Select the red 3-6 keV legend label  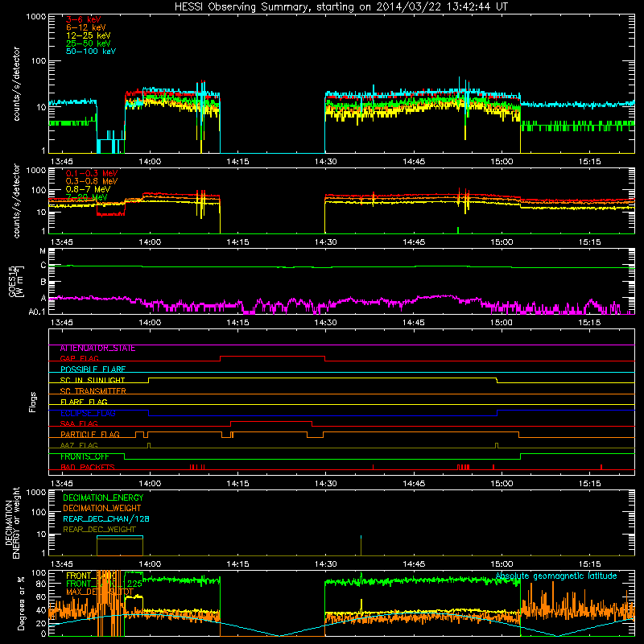83,19
